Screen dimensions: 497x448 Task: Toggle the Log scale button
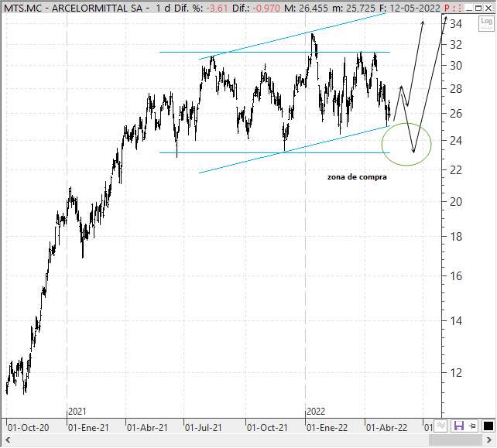click(486, 24)
